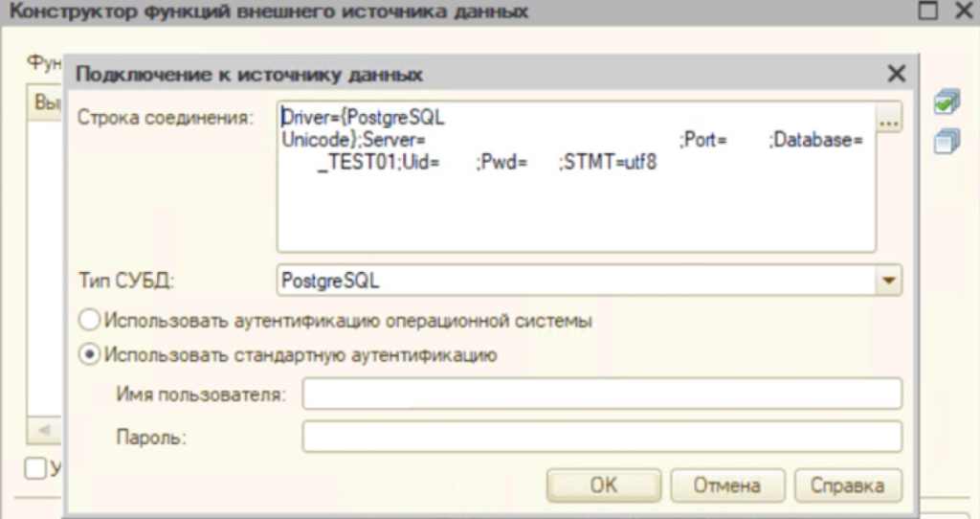Click the left scroll arrow in background list
Image resolution: width=980 pixels, height=519 pixels.
click(x=43, y=430)
